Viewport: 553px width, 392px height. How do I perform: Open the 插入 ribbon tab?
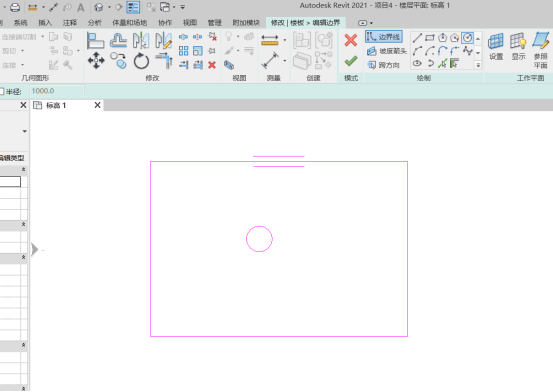pos(45,23)
